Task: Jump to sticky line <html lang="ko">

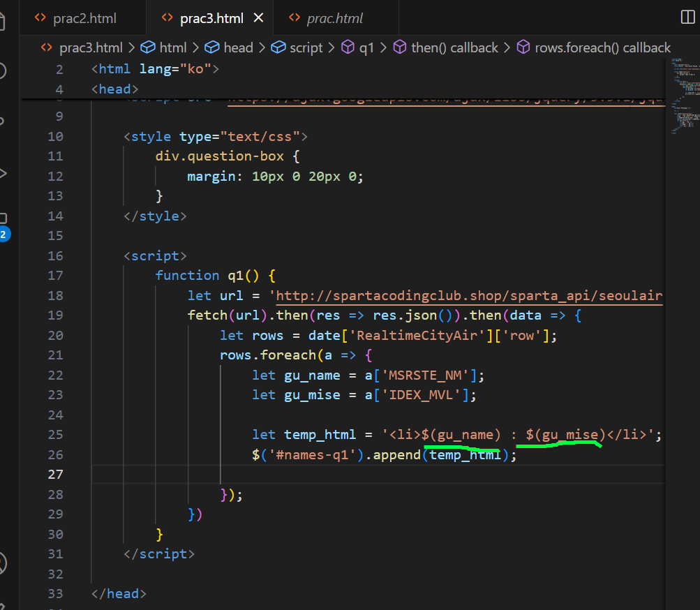Action: tap(155, 69)
